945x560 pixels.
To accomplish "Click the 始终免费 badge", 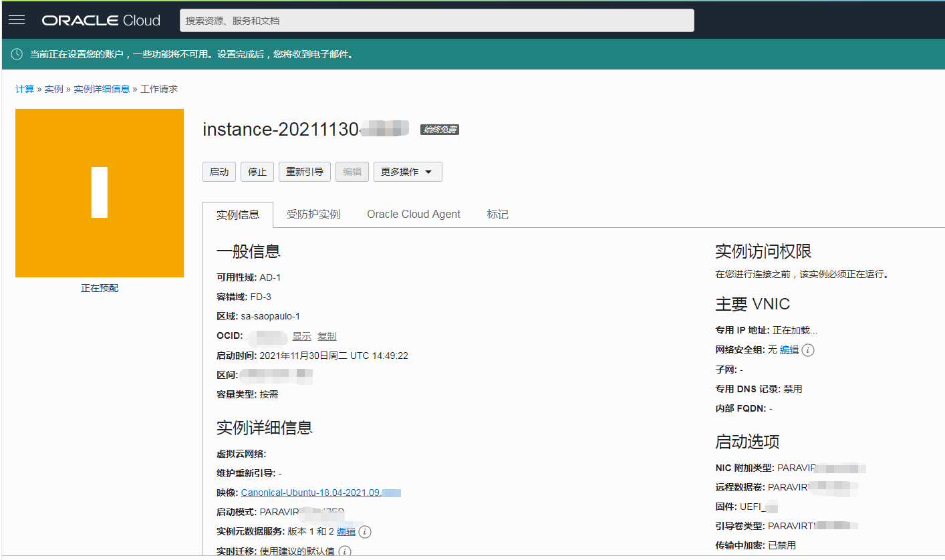I will tap(440, 130).
